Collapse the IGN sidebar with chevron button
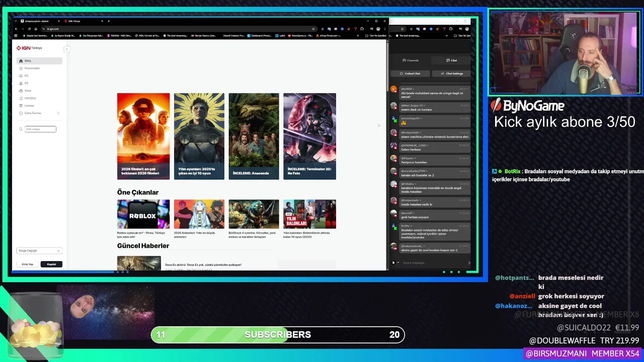Viewport: 644px width, 362px height. (66, 49)
